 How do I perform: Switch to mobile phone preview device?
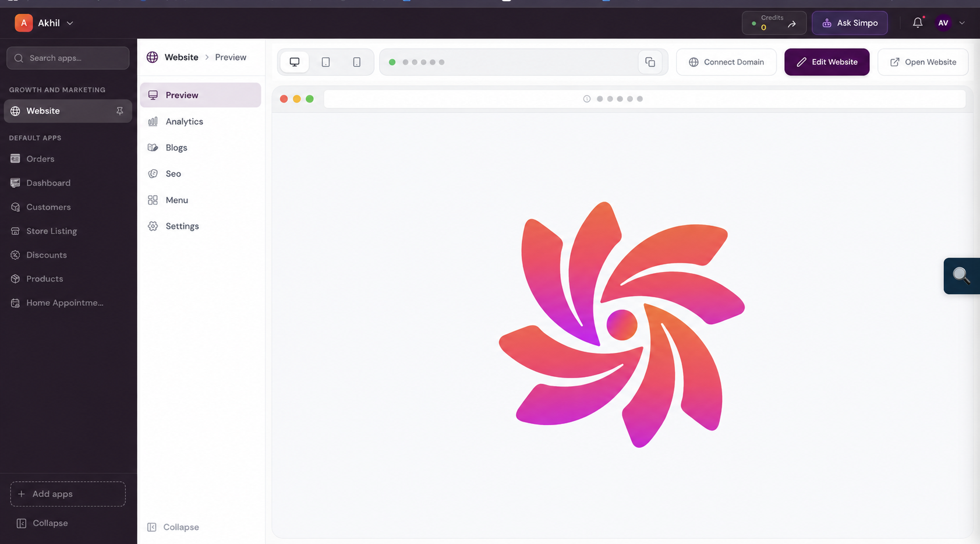tap(357, 62)
